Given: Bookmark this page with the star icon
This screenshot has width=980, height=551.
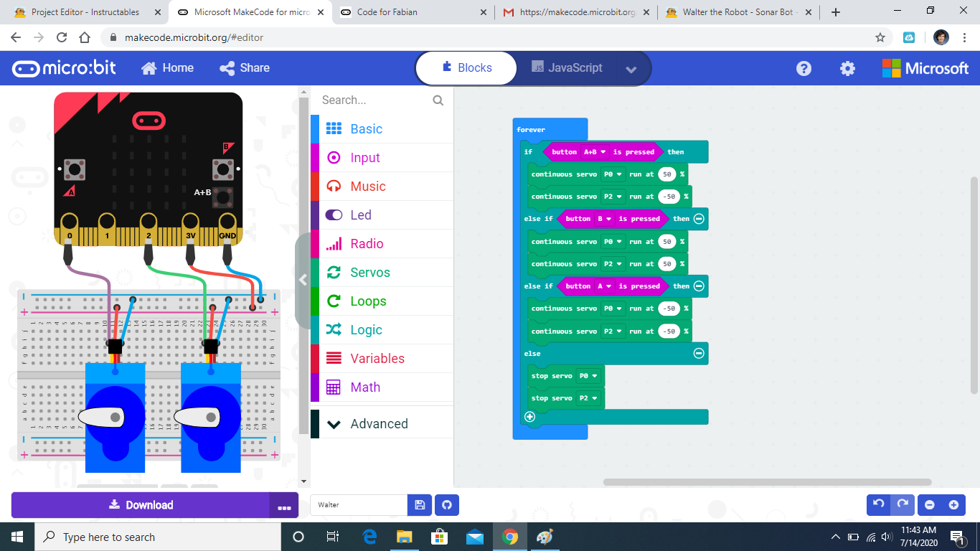Looking at the screenshot, I should [x=880, y=37].
